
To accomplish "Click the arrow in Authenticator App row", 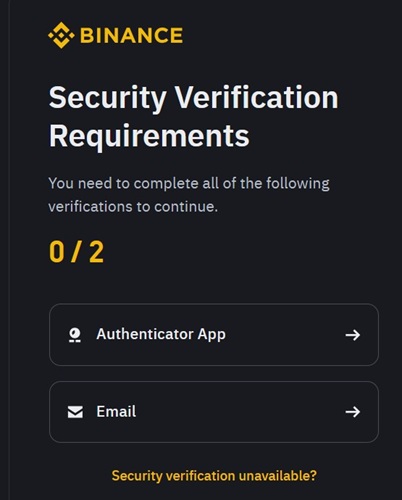I will 353,335.
